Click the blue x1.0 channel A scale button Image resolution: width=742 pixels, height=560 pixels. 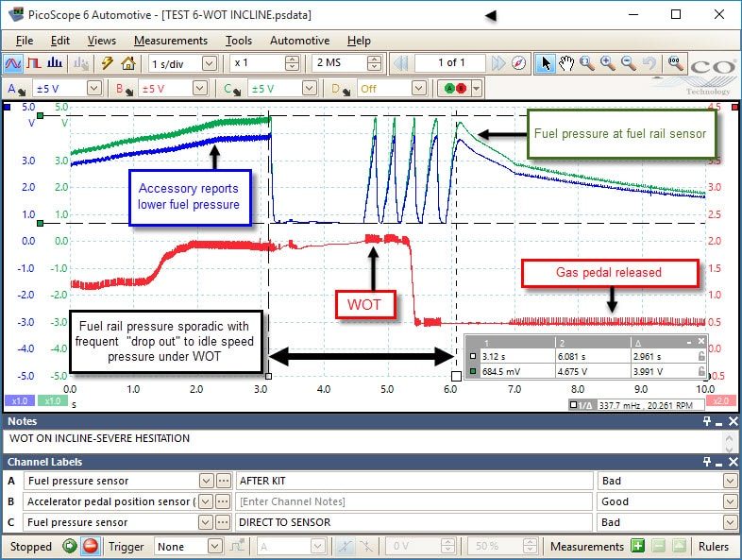(20, 401)
